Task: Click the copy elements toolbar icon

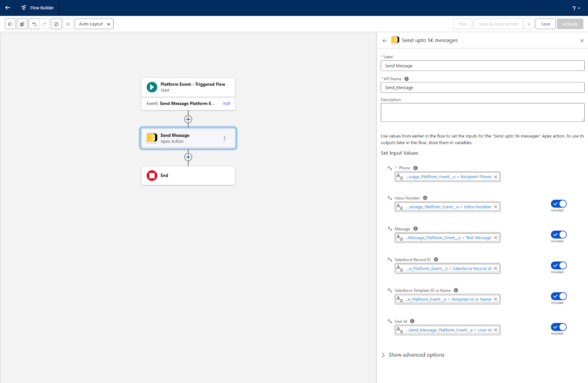Action: 22,24
